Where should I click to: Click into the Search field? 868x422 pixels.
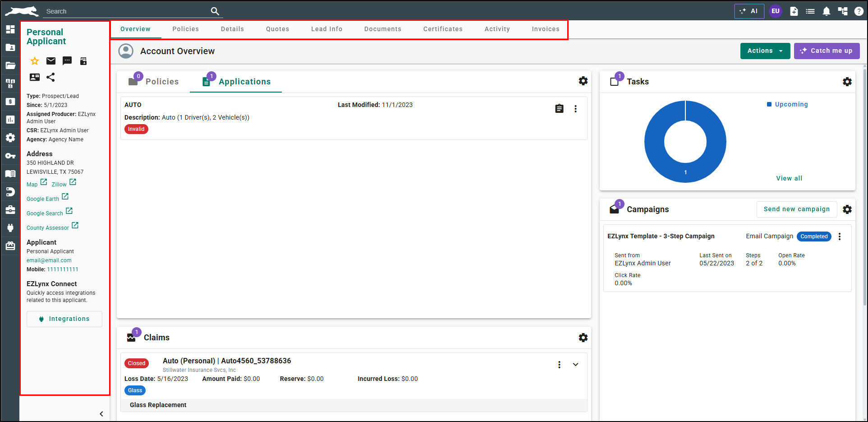[x=126, y=11]
